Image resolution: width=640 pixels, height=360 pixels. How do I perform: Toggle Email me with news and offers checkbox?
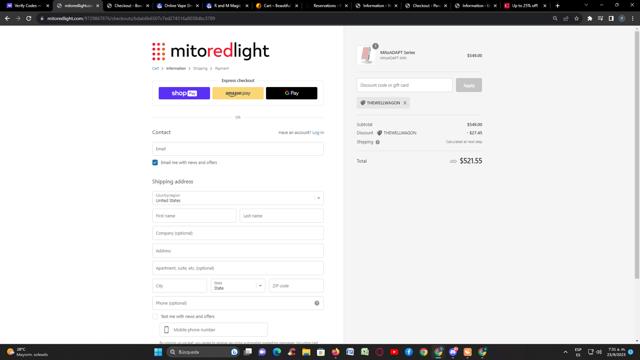[x=155, y=162]
